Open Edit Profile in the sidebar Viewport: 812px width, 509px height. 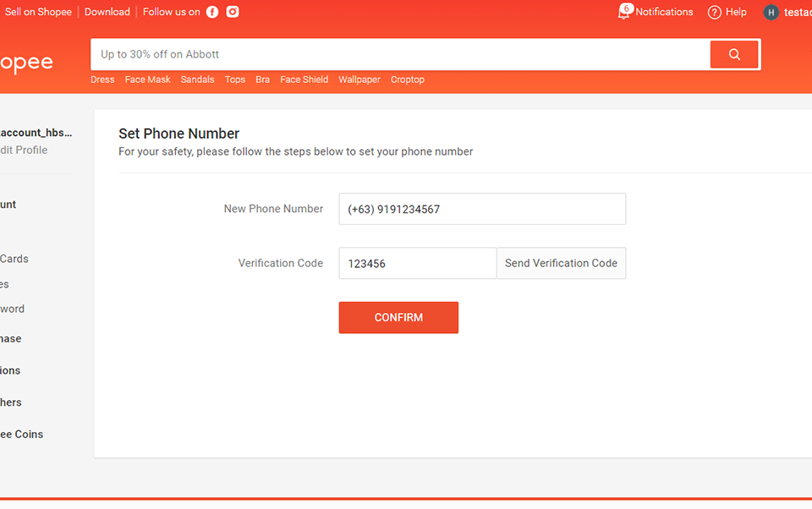[x=25, y=150]
